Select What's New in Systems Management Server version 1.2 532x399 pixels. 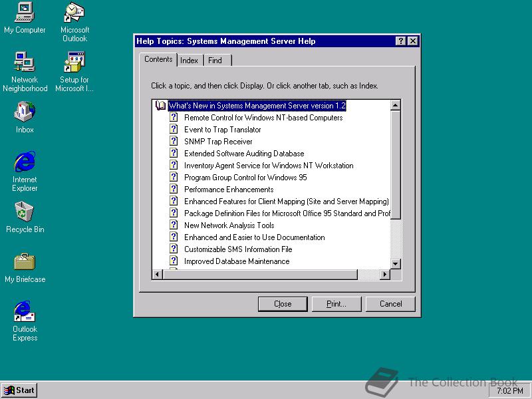(x=257, y=106)
